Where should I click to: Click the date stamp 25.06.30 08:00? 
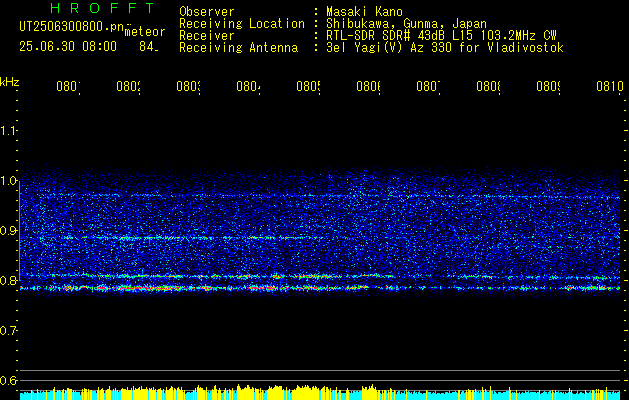68,47
